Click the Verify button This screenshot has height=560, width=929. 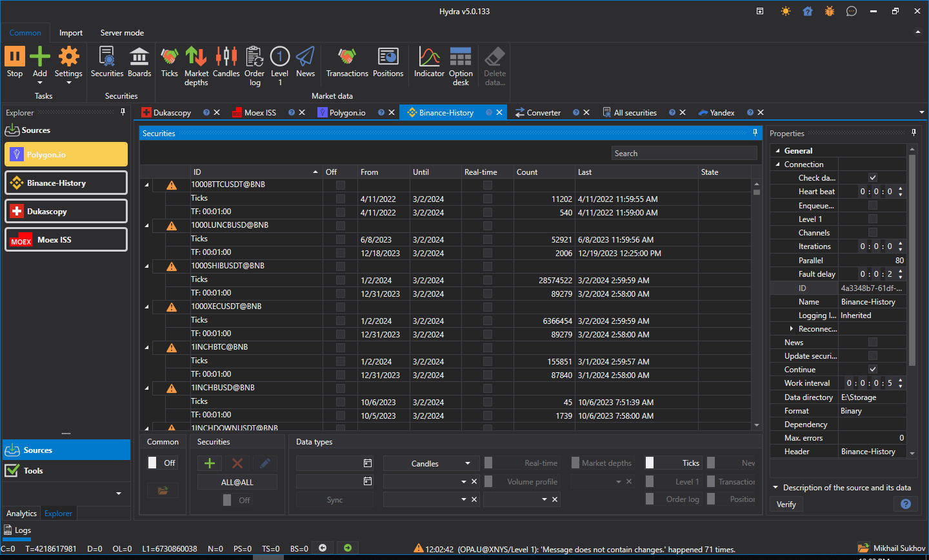786,505
